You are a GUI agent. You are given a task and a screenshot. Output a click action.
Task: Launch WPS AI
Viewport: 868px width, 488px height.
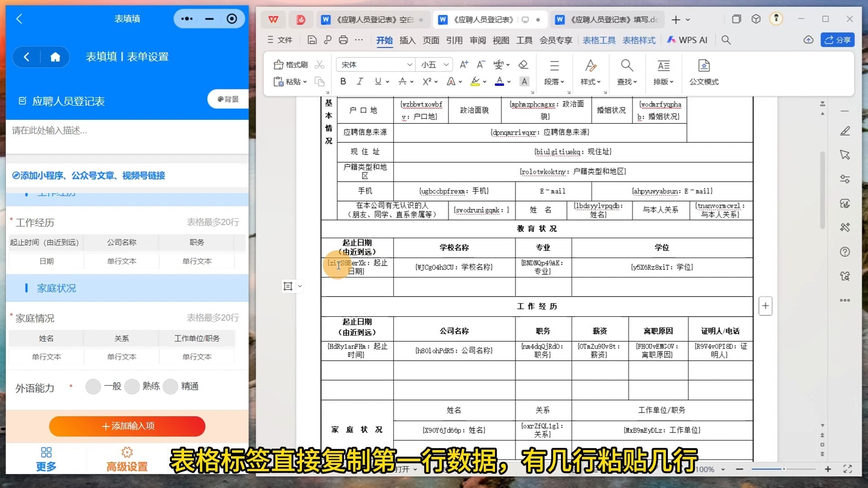click(x=687, y=40)
